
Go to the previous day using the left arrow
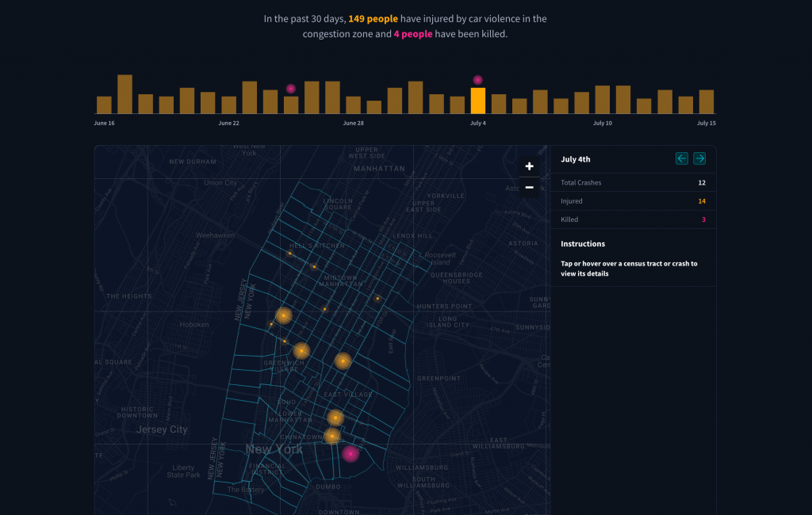681,158
